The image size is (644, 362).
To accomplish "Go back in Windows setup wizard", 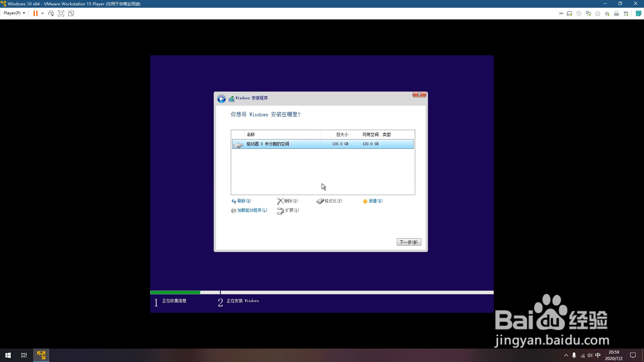I will [221, 99].
